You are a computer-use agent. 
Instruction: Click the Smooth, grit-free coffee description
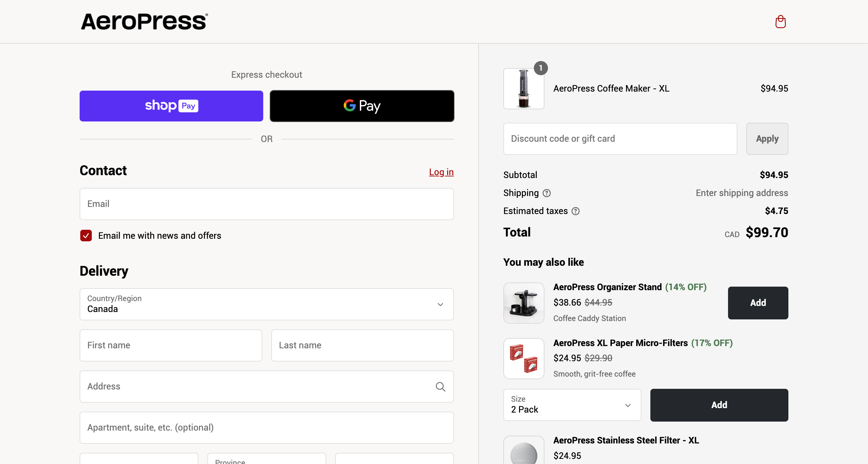pos(594,374)
